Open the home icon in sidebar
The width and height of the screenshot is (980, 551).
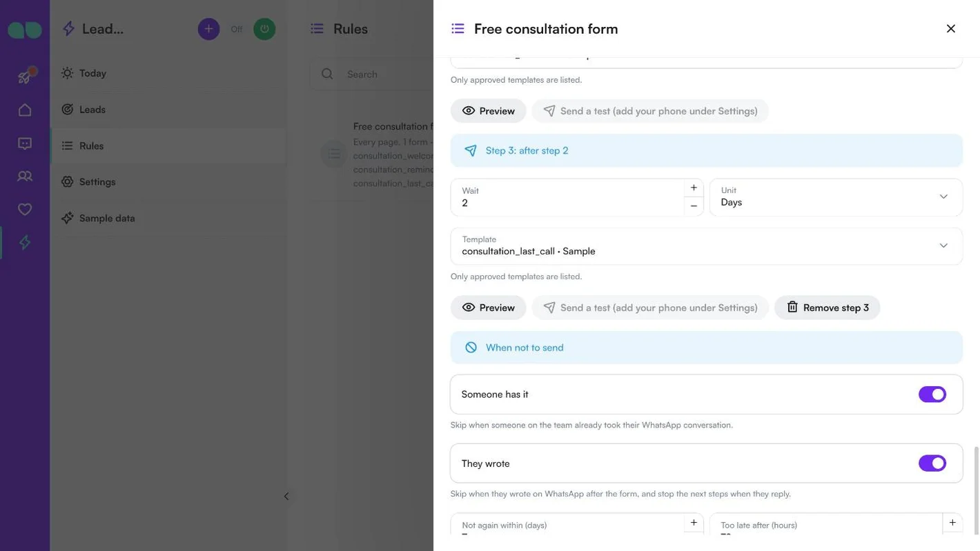(x=25, y=110)
